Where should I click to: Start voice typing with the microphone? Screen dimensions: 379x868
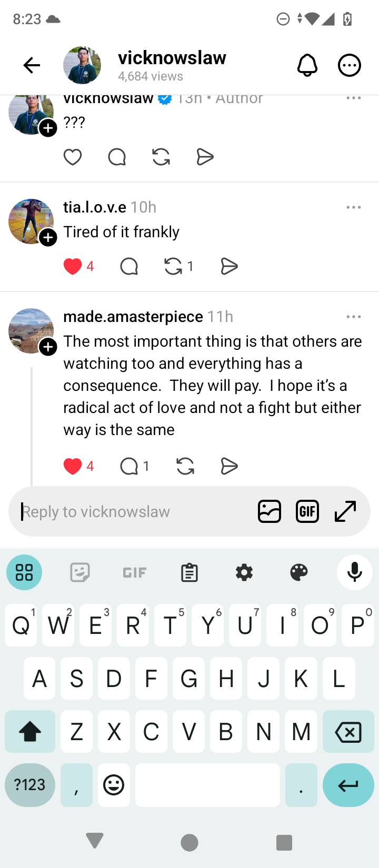[x=355, y=572]
